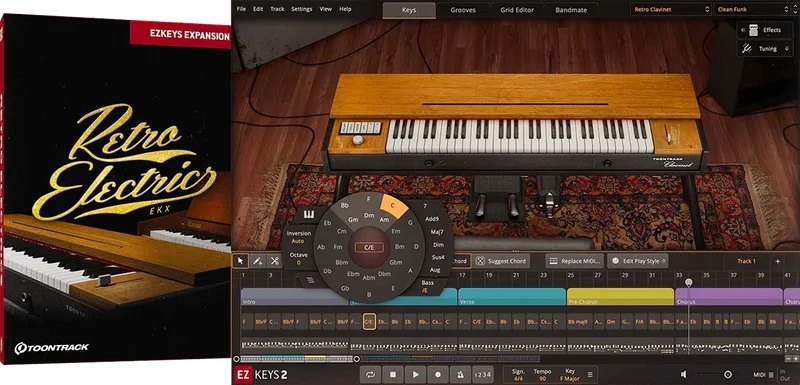Screen dimensions: 800x385
Task: Choose the Aug chord type
Action: tap(435, 270)
